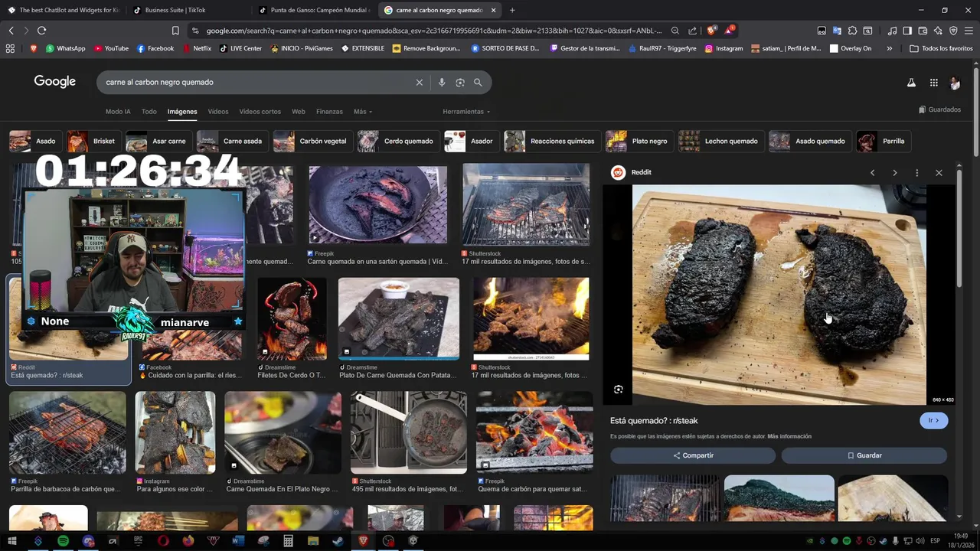This screenshot has height=551, width=980.
Task: Open Steam from the Windows taskbar
Action: (338, 541)
